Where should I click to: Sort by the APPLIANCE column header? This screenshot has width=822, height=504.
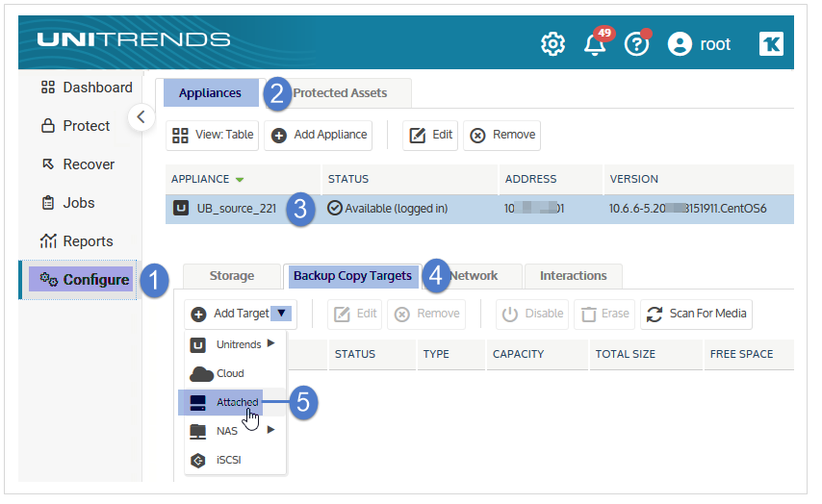pos(243,179)
